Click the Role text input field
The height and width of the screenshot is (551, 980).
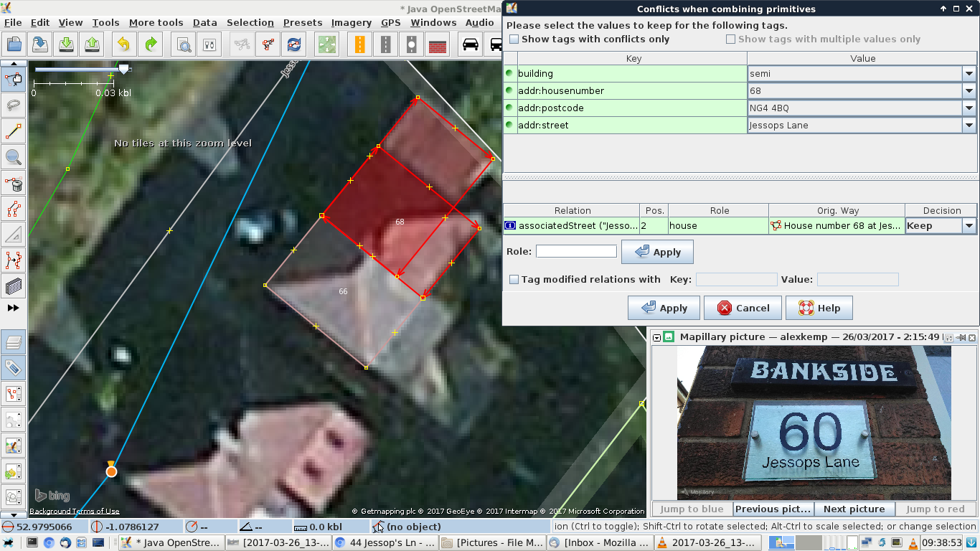[576, 252]
